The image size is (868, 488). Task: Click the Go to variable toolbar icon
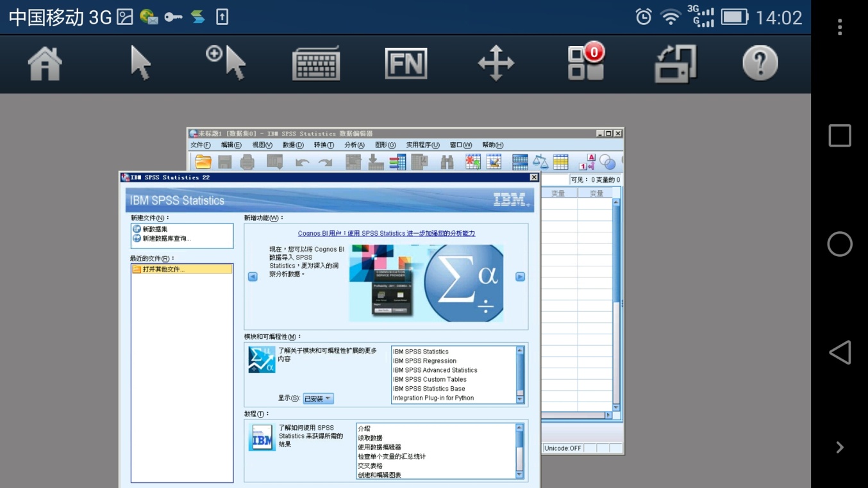(376, 162)
